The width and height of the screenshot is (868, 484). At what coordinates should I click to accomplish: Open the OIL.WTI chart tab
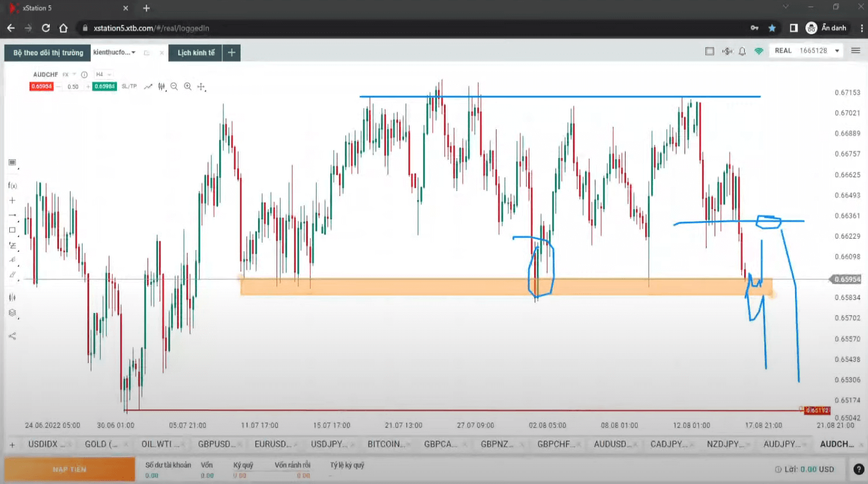click(x=160, y=444)
